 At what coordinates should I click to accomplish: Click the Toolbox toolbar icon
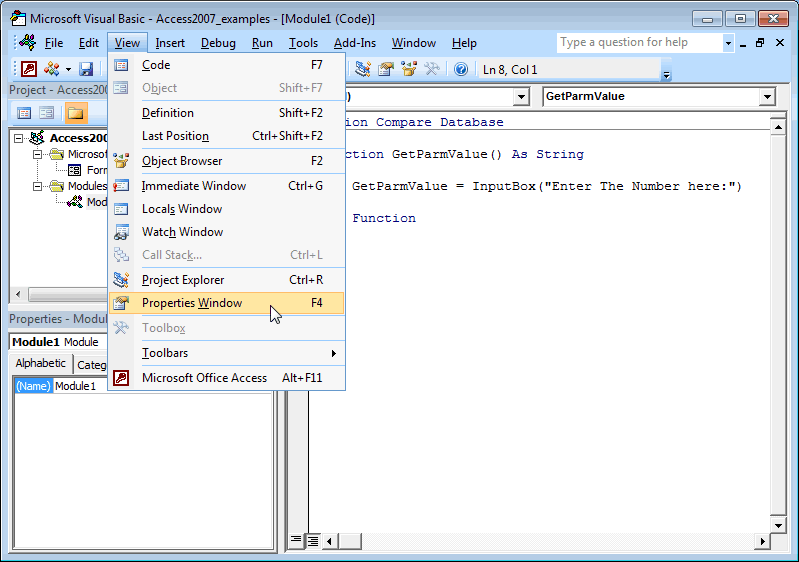432,69
